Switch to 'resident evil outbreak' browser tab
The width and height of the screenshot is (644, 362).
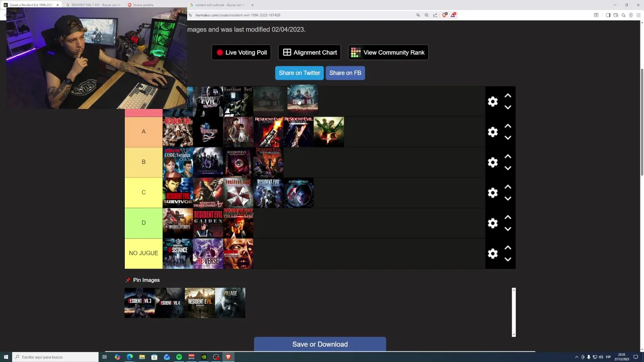(217, 5)
